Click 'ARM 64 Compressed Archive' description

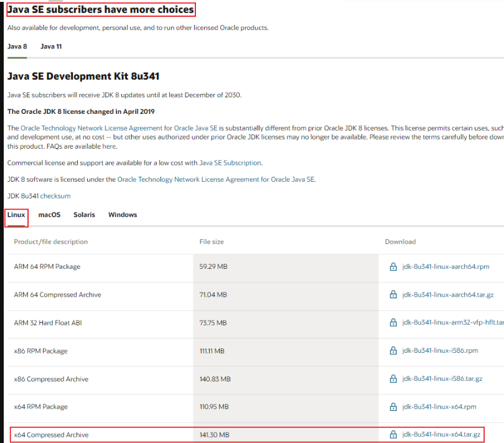[57, 295]
